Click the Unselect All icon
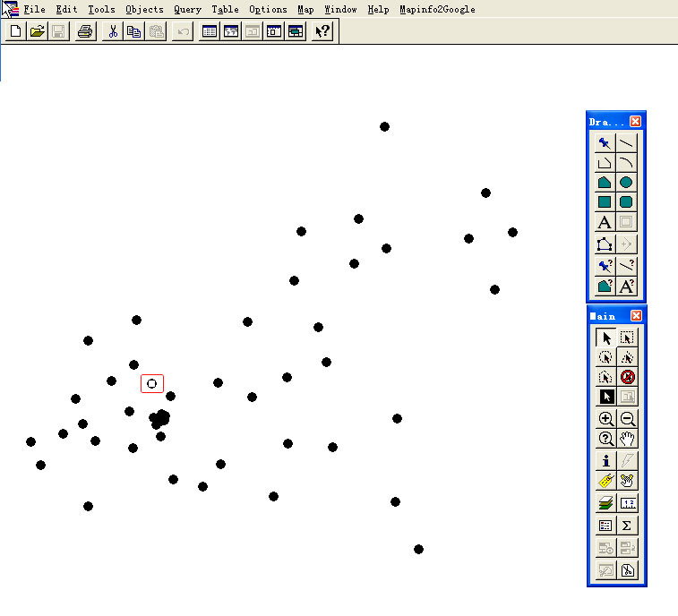The width and height of the screenshot is (678, 616). coord(627,377)
